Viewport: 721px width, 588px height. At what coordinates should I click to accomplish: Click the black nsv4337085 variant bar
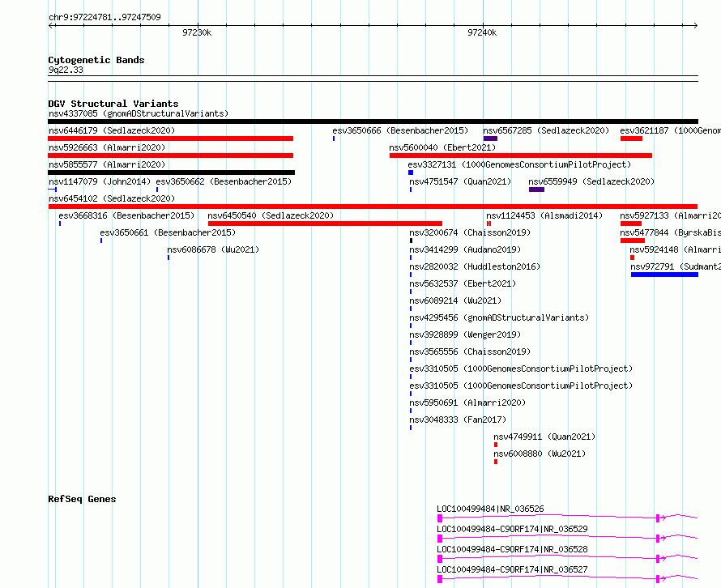click(x=373, y=121)
